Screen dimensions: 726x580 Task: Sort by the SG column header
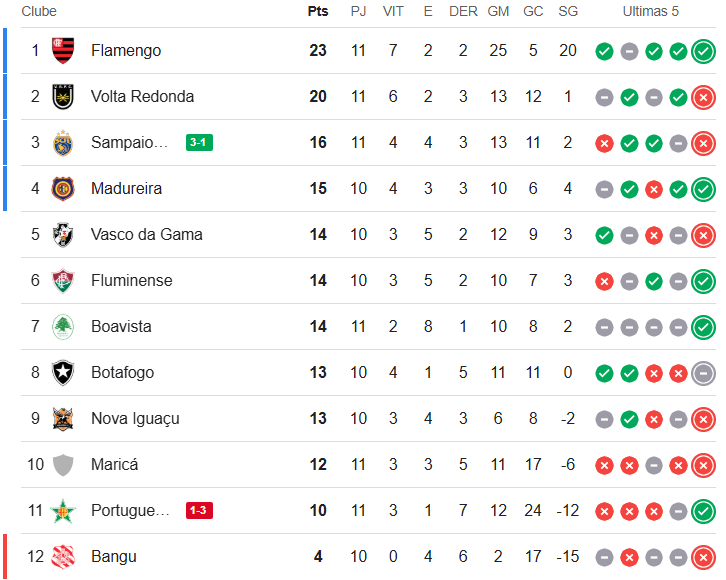(x=568, y=11)
